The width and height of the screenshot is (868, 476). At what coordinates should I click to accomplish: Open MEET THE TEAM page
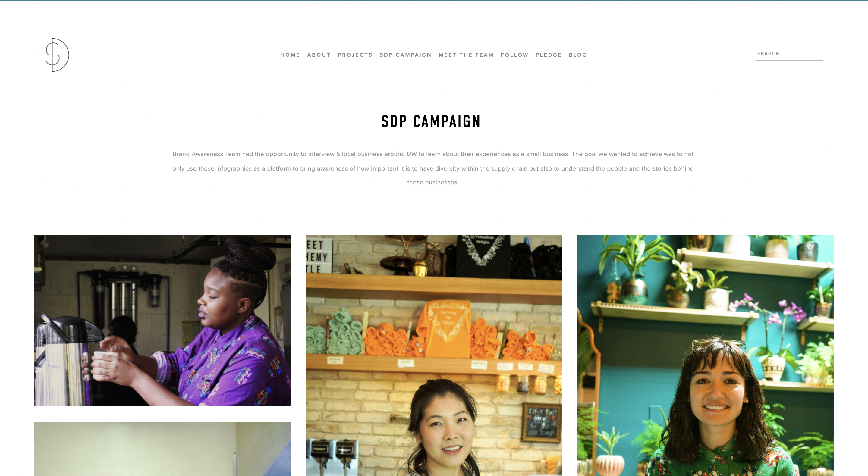tap(466, 55)
